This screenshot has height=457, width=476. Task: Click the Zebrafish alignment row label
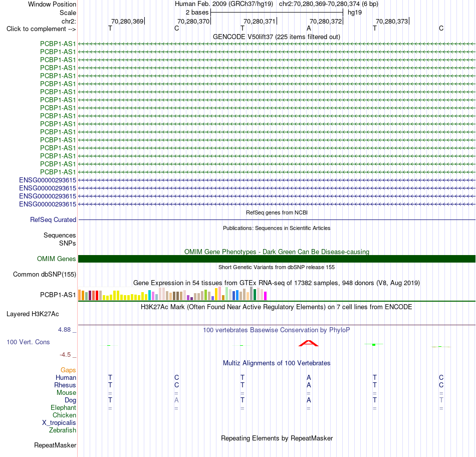(x=63, y=430)
